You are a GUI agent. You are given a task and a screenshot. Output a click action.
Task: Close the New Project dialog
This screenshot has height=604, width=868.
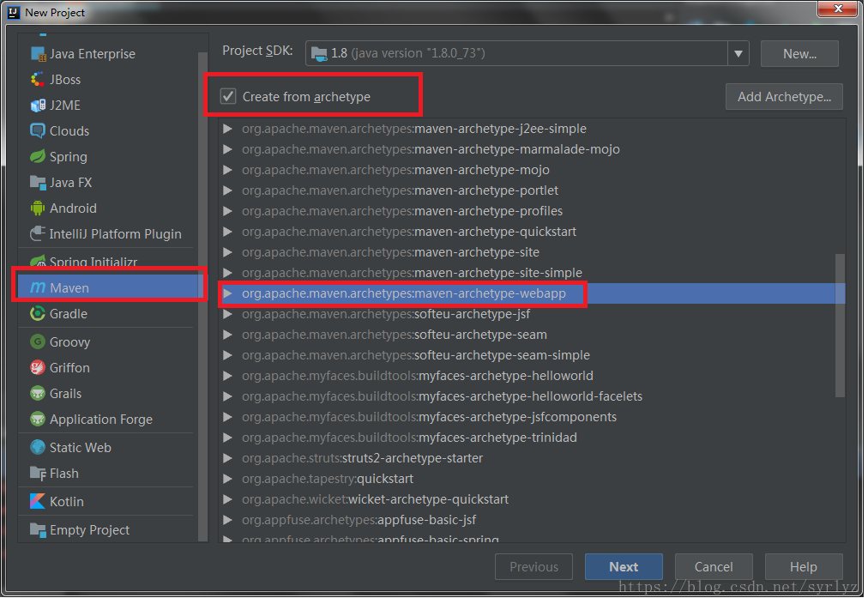click(838, 9)
